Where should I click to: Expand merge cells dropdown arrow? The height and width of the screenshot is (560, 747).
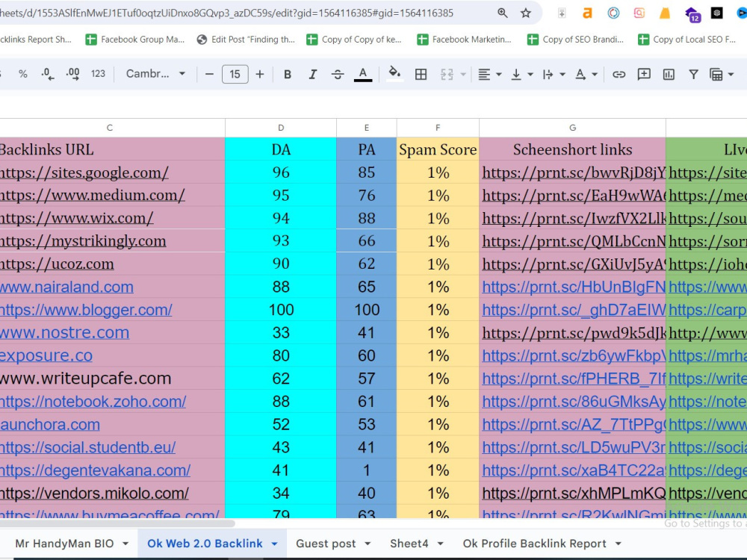click(463, 74)
